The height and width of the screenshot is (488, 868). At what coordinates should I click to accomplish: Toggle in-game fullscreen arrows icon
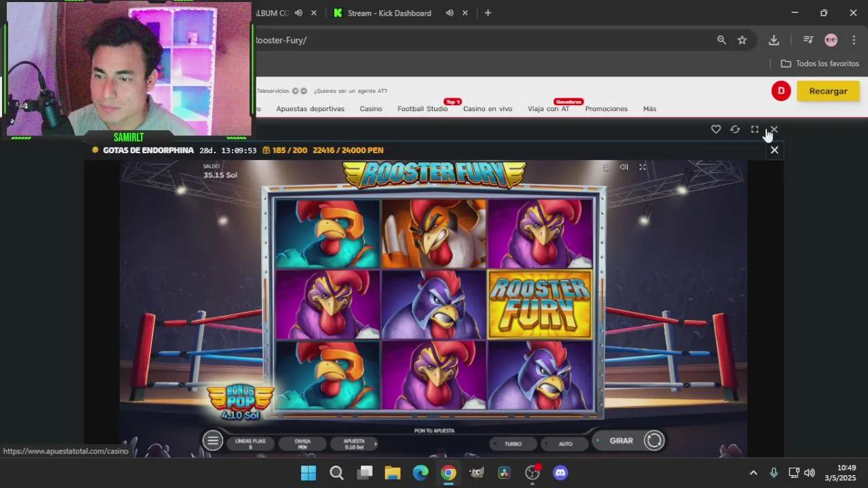(642, 167)
